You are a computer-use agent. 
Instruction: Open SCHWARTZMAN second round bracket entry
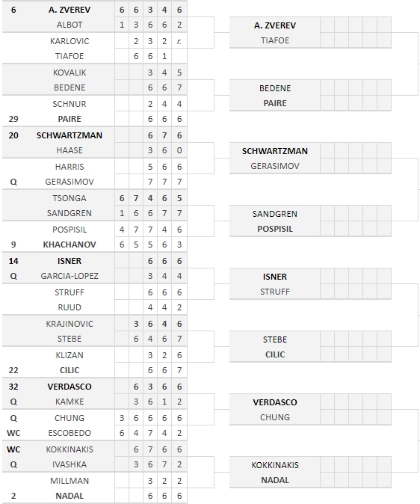(x=275, y=151)
